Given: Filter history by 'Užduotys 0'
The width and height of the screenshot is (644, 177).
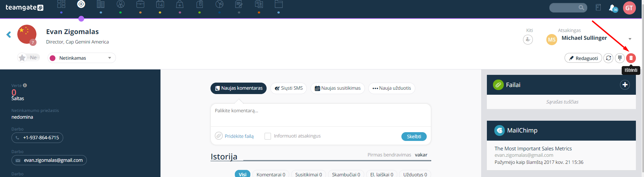Looking at the screenshot, I should point(415,174).
